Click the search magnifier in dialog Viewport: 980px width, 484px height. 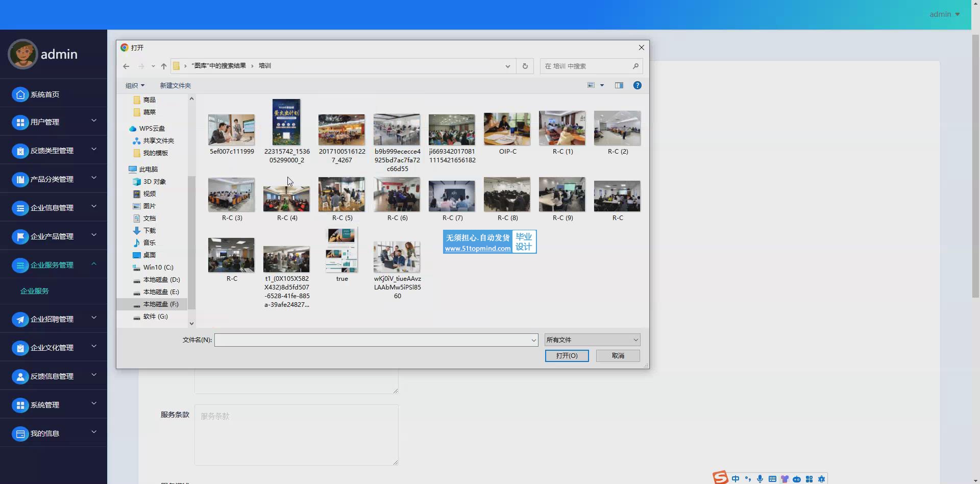pyautogui.click(x=635, y=66)
